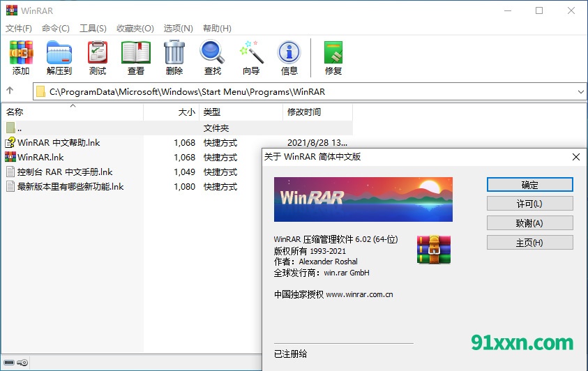Select the parent folder '..' icon
The image size is (588, 371).
coord(10,128)
